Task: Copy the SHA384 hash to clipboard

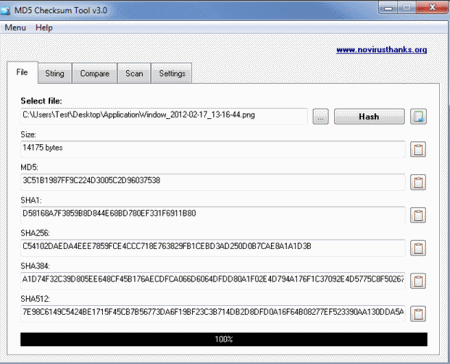Action: point(418,281)
